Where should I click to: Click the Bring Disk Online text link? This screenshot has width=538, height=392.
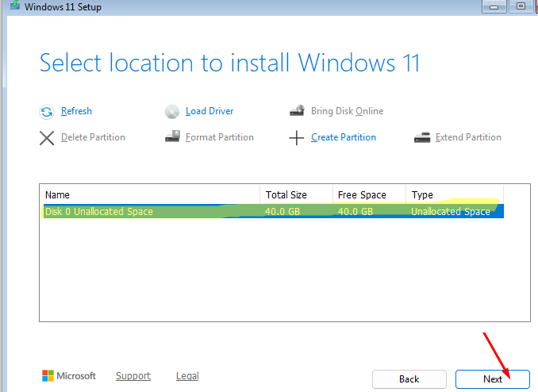click(347, 111)
